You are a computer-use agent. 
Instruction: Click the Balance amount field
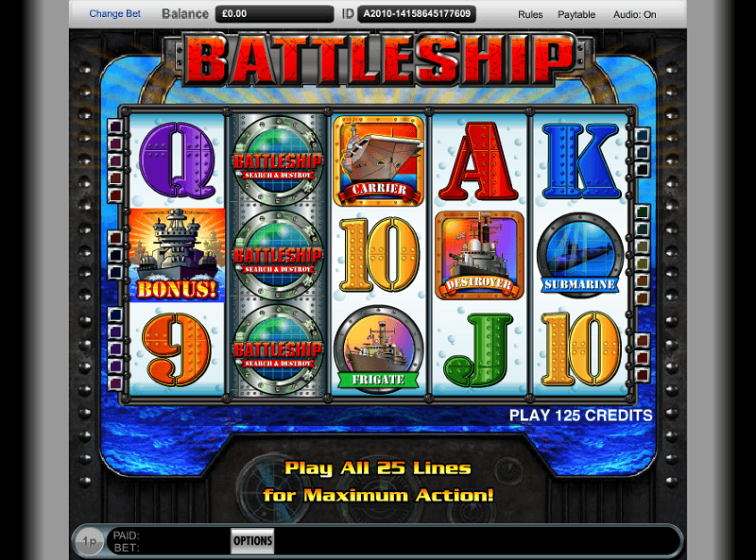pyautogui.click(x=274, y=14)
